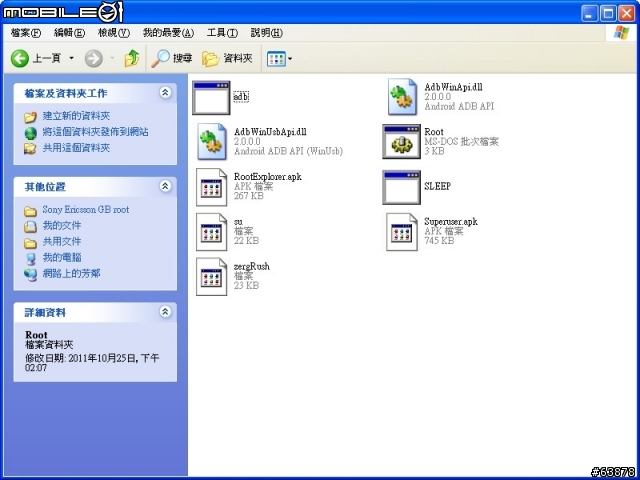640x480 pixels.
Task: Open the 我的電腦 link
Action: coord(62,258)
